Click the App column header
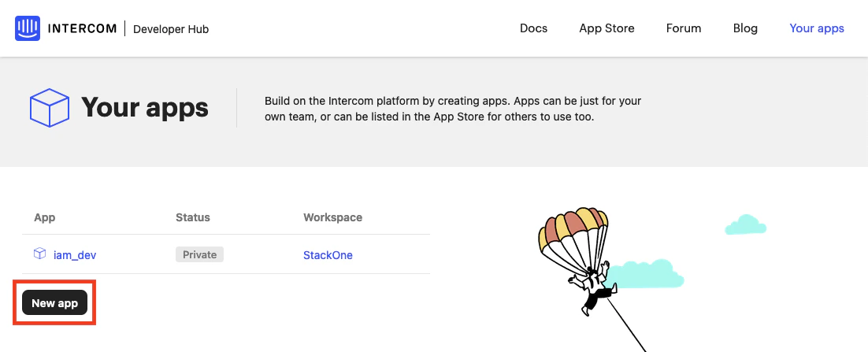The height and width of the screenshot is (352, 868). [x=45, y=217]
